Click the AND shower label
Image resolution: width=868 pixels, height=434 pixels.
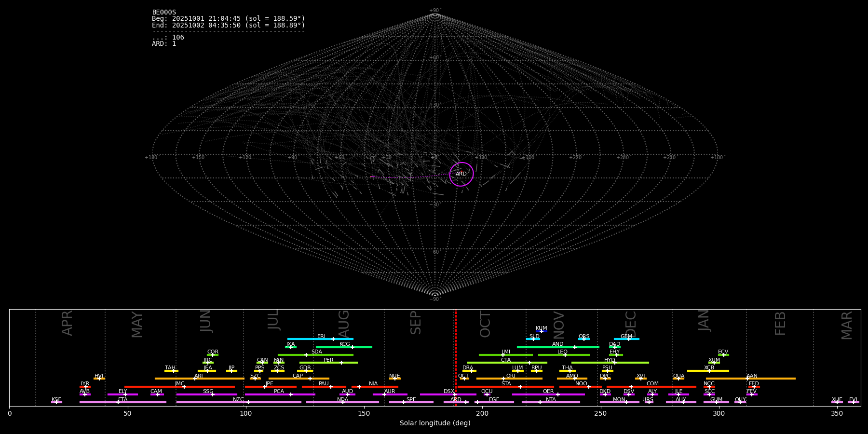pos(558,344)
